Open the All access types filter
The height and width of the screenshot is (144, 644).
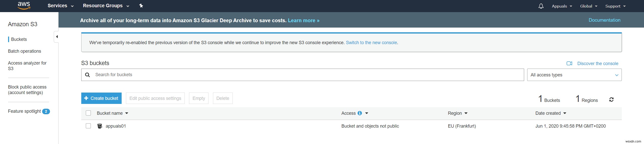[x=574, y=75]
